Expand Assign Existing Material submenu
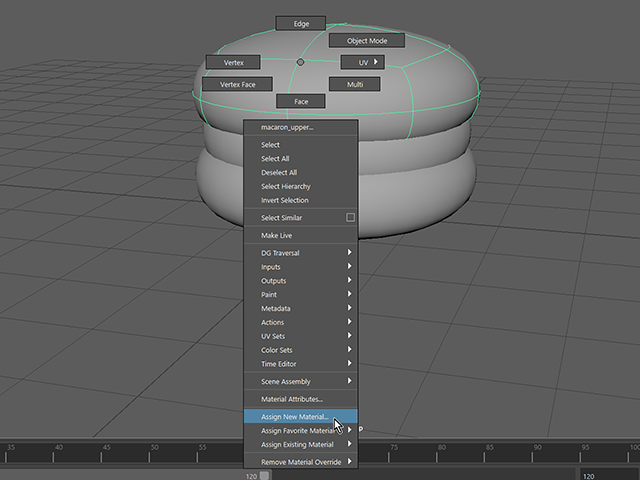 (301, 444)
